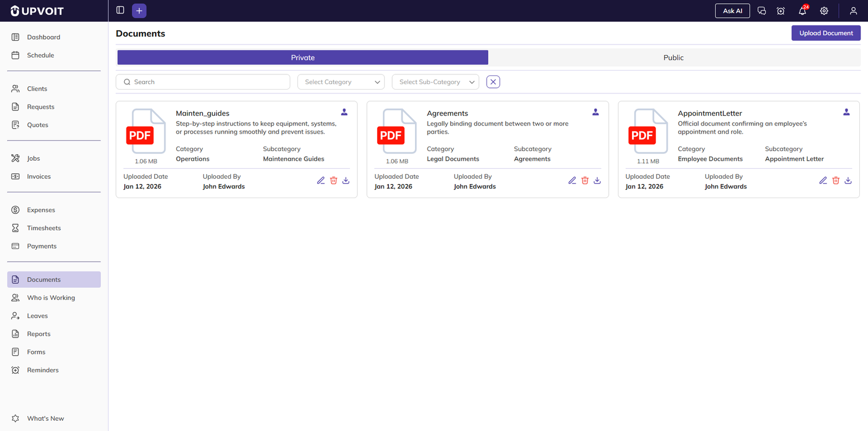Select Documents in the sidebar
The height and width of the screenshot is (431, 868).
(54, 280)
